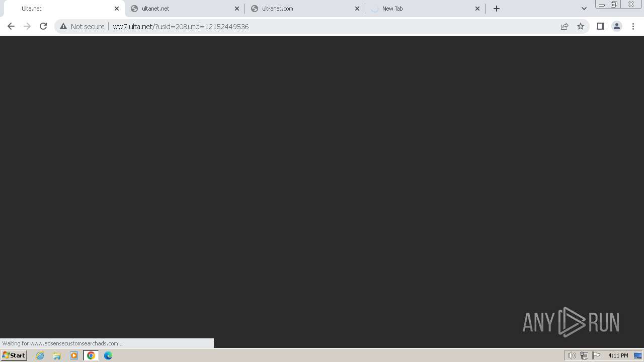Open the Action Center flag icon
Viewport: 644px width, 362px height.
[x=596, y=355]
